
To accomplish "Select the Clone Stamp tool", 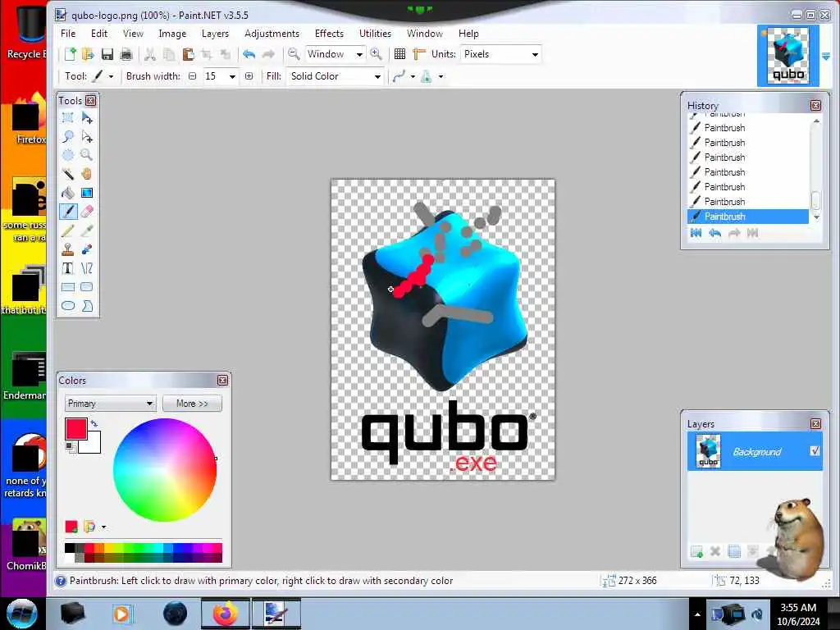I will (68, 249).
